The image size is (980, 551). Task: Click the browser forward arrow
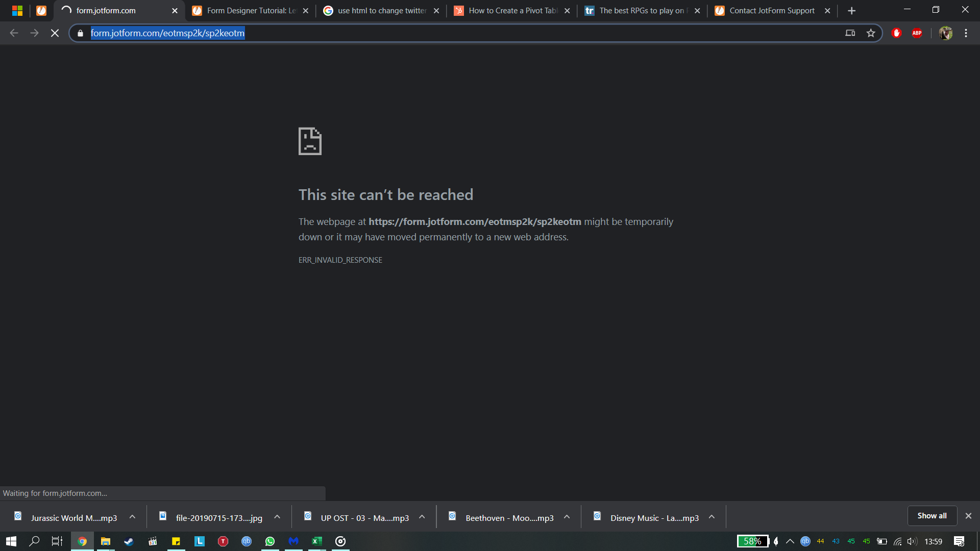[x=34, y=33]
